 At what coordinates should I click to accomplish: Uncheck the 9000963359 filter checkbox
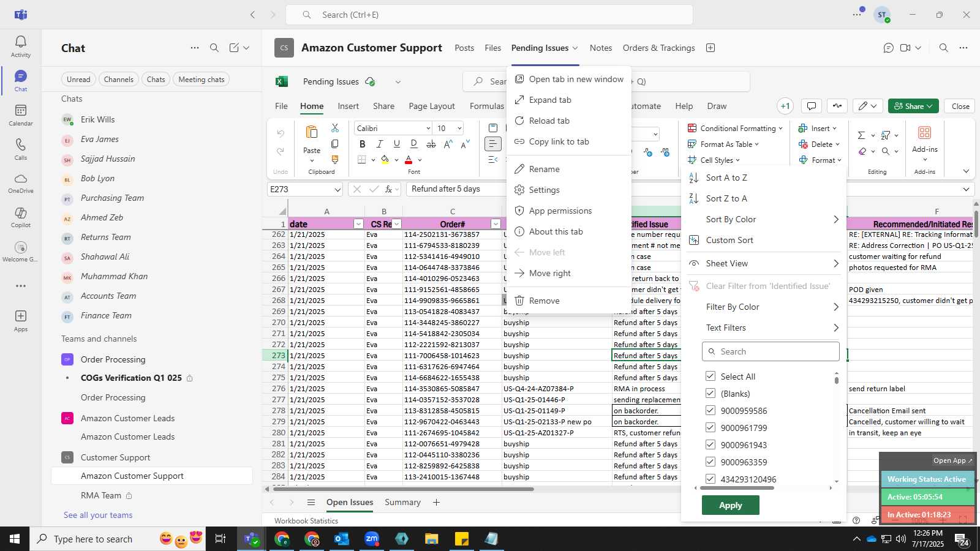(710, 462)
